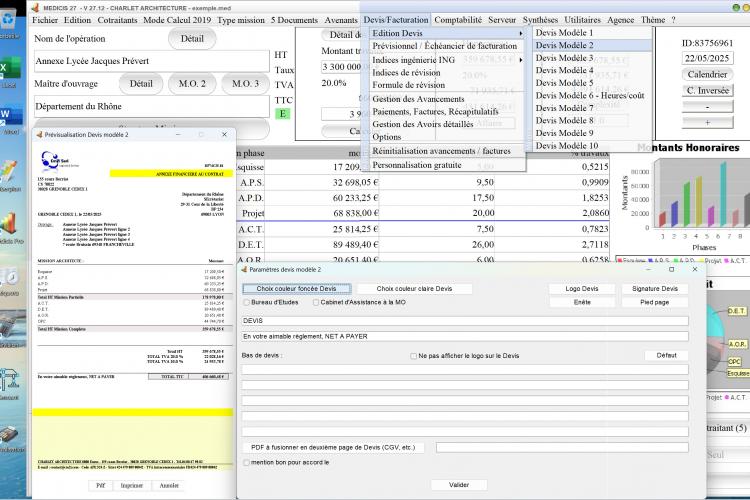Click icon in Paramètres devis modèle 2 title
Image resolution: width=750 pixels, height=500 pixels.
244,269
